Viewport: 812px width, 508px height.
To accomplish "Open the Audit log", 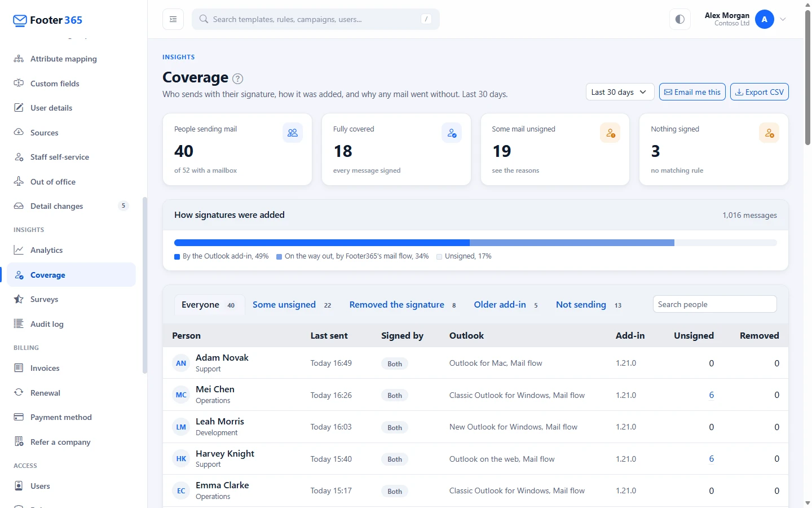I will tap(71, 324).
